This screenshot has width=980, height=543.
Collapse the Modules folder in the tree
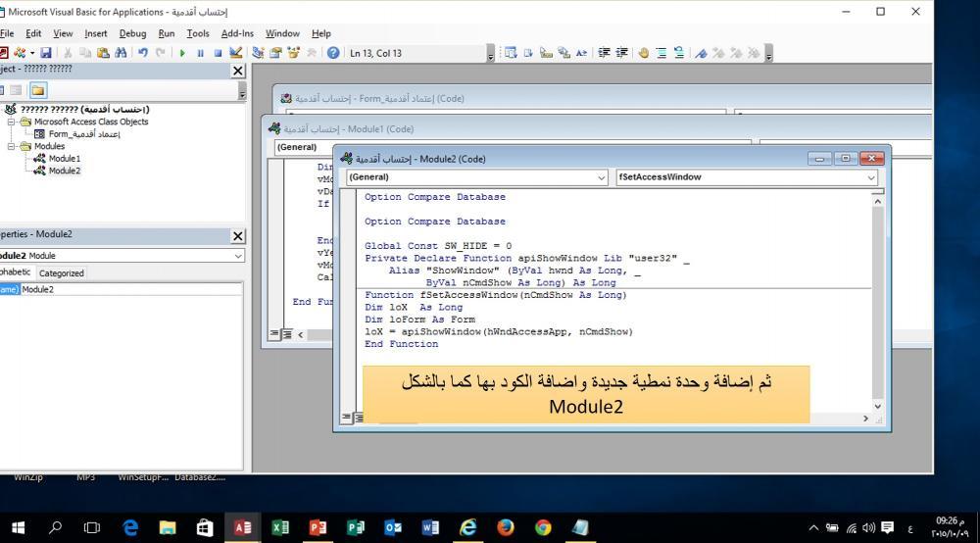coord(11,146)
